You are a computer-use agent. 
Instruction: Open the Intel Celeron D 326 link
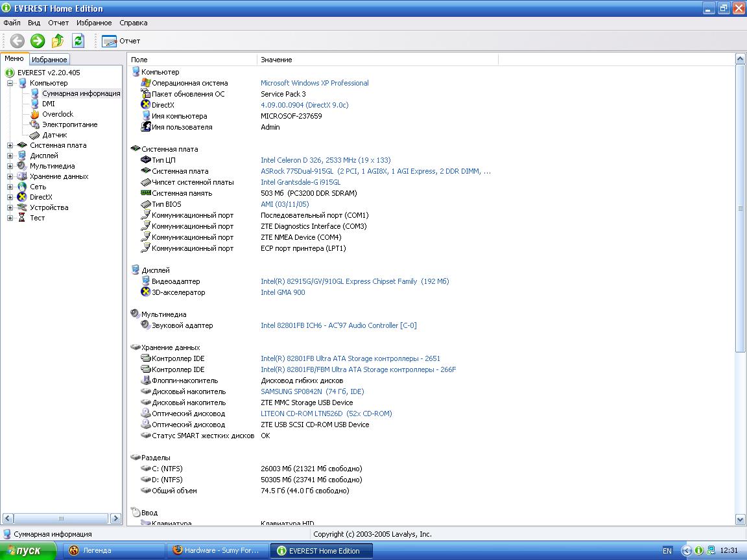326,160
